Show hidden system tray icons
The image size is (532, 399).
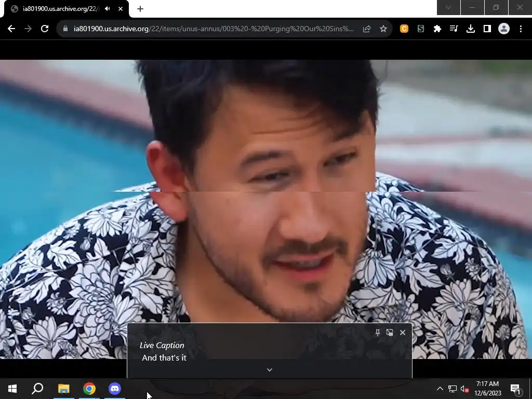(x=440, y=389)
